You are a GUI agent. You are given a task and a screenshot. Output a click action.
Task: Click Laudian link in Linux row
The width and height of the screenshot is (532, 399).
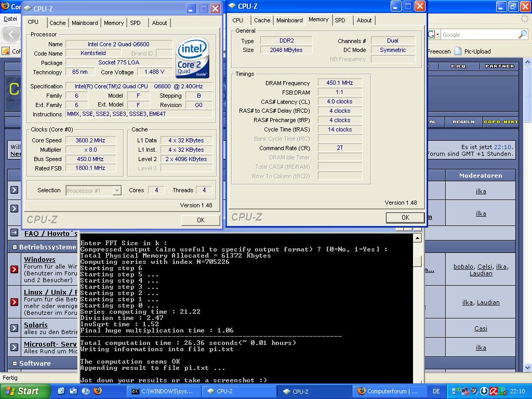(x=488, y=302)
